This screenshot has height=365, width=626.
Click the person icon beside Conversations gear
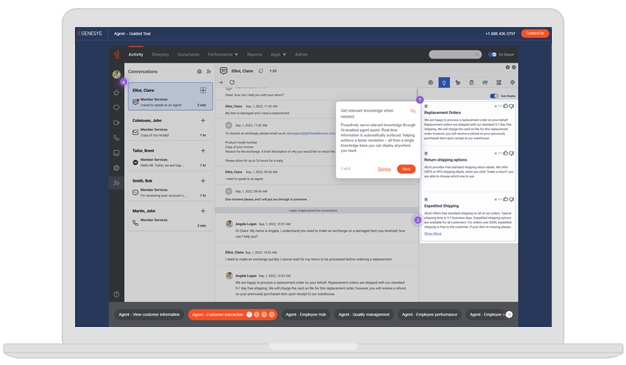coord(208,71)
